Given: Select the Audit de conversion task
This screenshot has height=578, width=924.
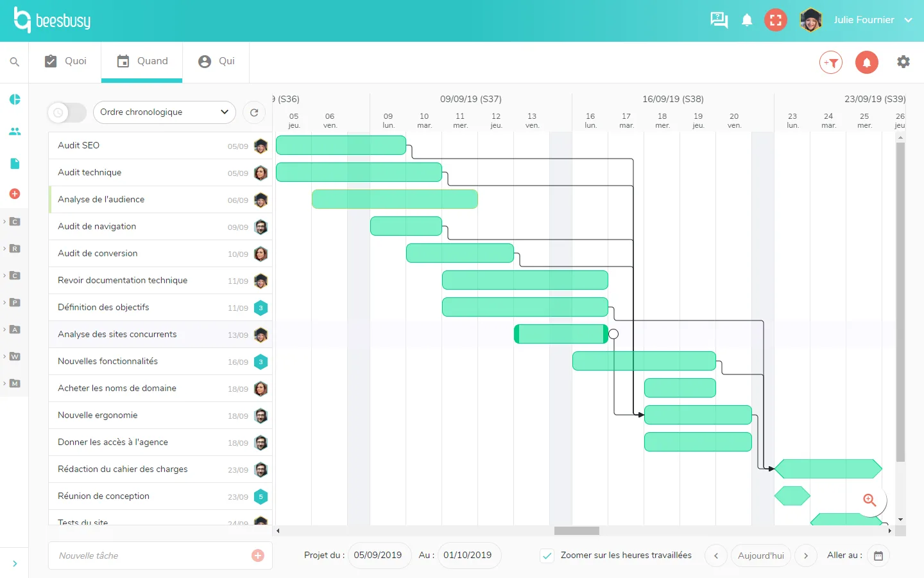Looking at the screenshot, I should (160, 254).
